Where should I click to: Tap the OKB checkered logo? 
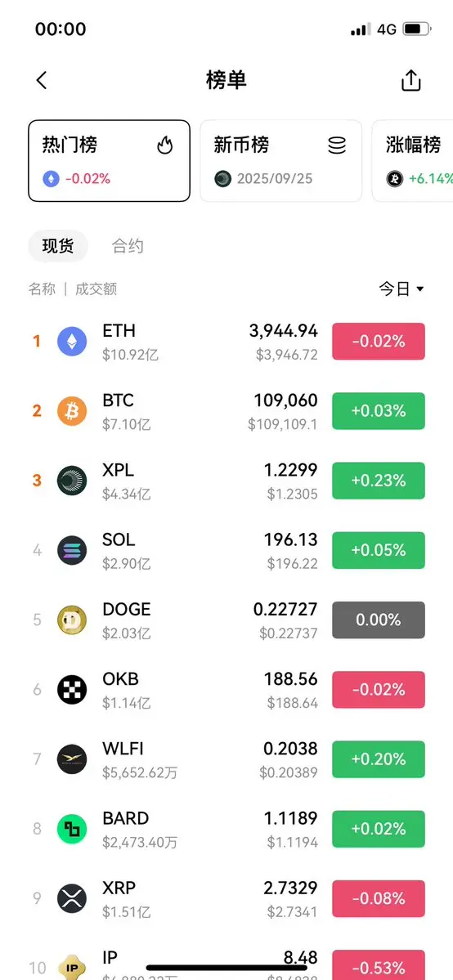click(72, 690)
